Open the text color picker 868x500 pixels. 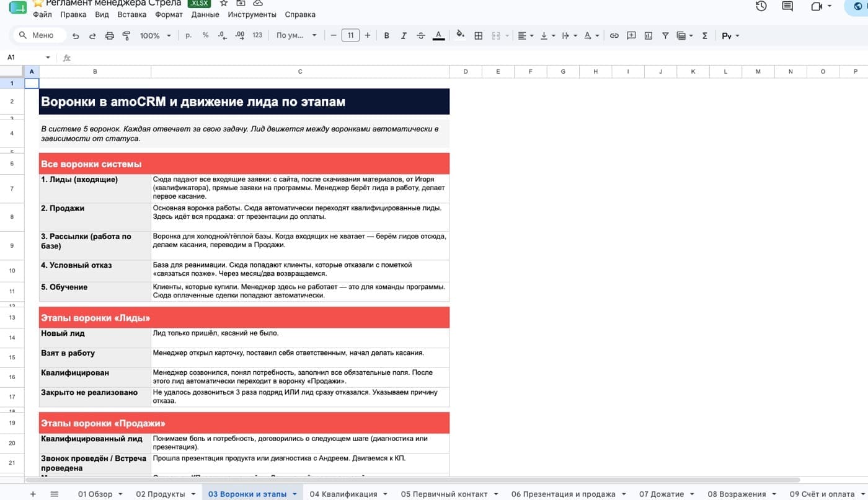[x=438, y=36]
